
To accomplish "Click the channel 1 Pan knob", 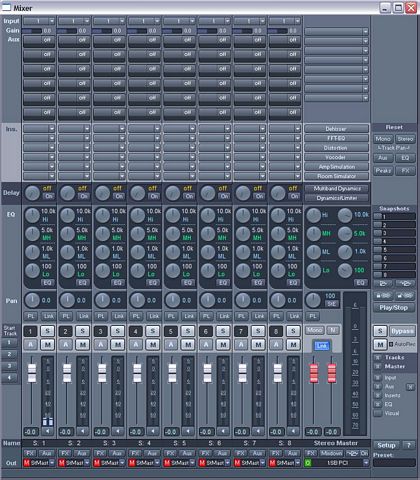I will (x=32, y=300).
